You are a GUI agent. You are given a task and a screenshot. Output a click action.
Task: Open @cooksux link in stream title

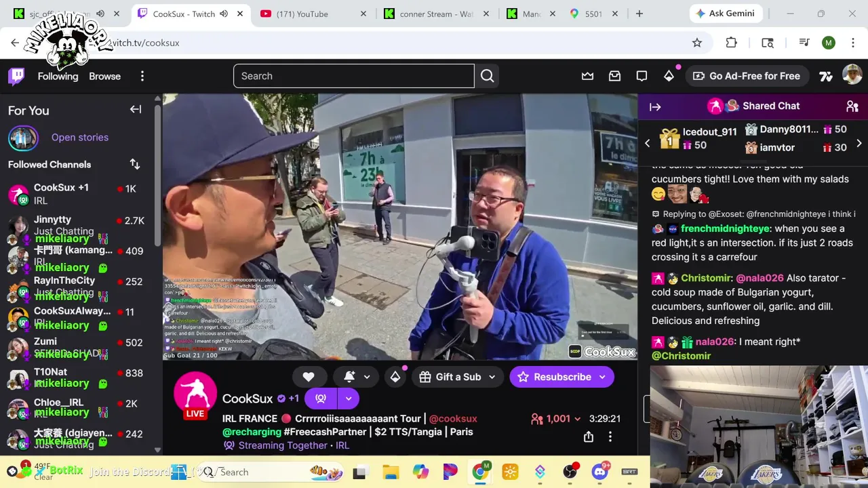click(453, 418)
